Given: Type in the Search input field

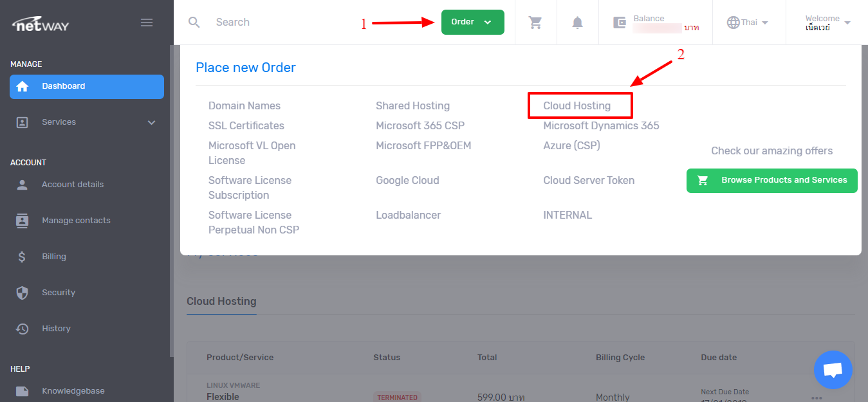Looking at the screenshot, I should [283, 23].
